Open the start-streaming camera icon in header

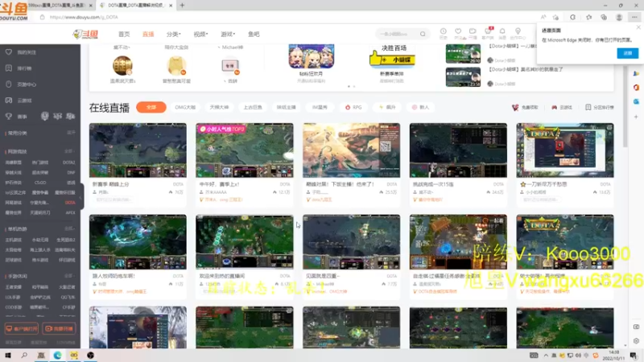473,31
